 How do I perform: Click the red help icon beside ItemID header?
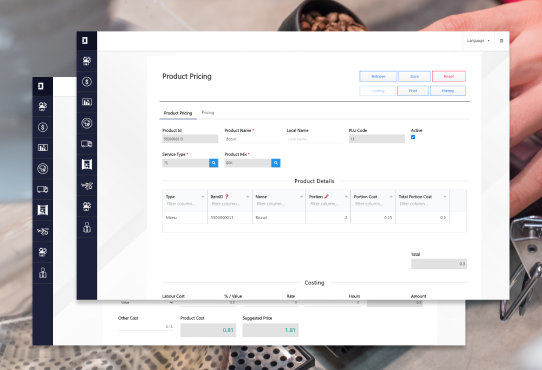point(227,196)
